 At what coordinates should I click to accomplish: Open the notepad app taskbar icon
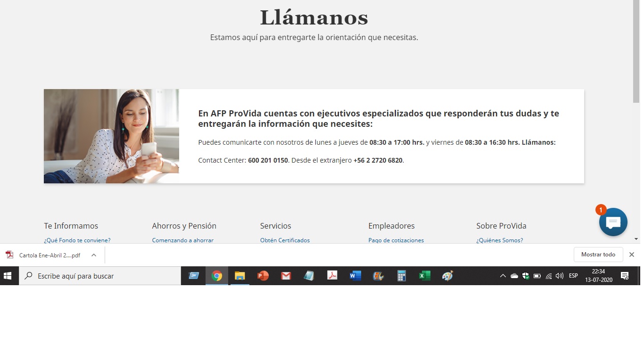[309, 276]
